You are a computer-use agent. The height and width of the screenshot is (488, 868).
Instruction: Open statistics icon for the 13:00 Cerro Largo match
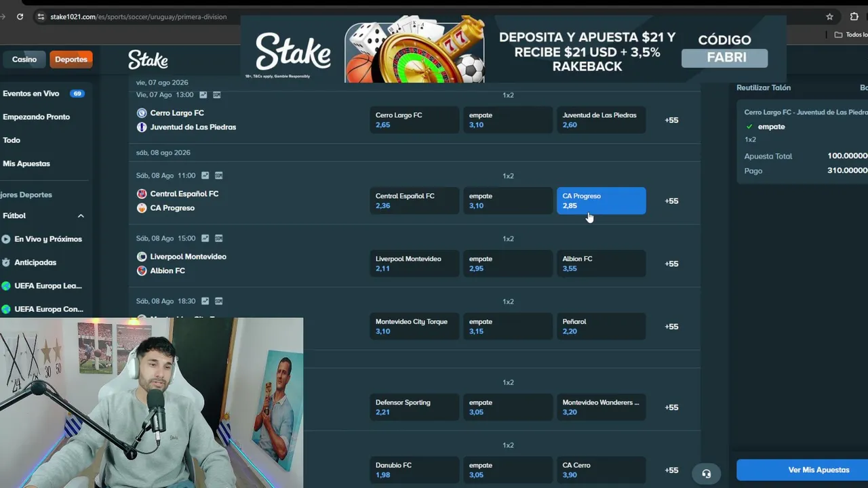[x=204, y=95]
